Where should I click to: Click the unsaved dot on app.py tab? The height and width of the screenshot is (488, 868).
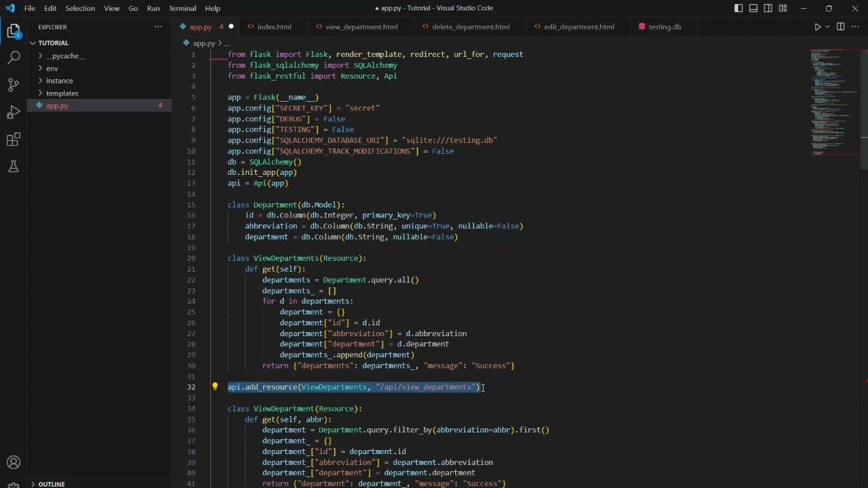(x=231, y=27)
